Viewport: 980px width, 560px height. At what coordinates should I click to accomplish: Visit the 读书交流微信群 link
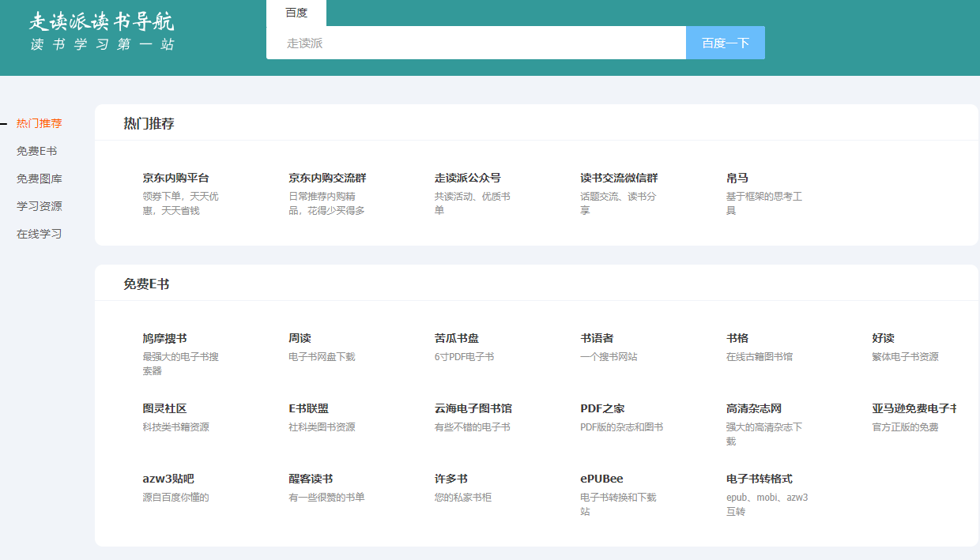(x=619, y=179)
